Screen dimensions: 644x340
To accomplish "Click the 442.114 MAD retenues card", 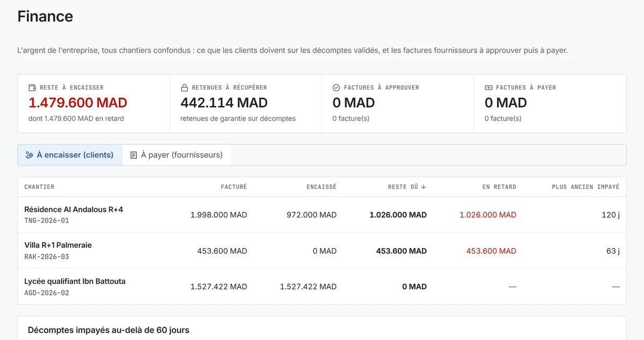I will coord(246,104).
